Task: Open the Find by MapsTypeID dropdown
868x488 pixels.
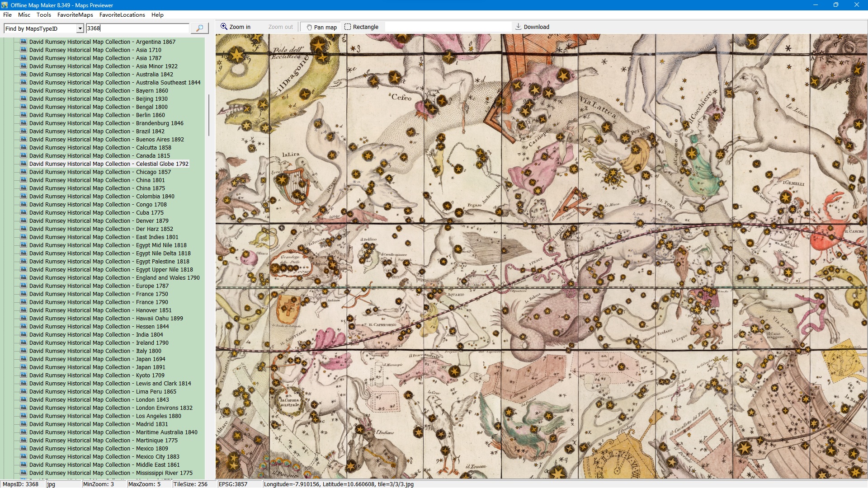Action: (80, 28)
